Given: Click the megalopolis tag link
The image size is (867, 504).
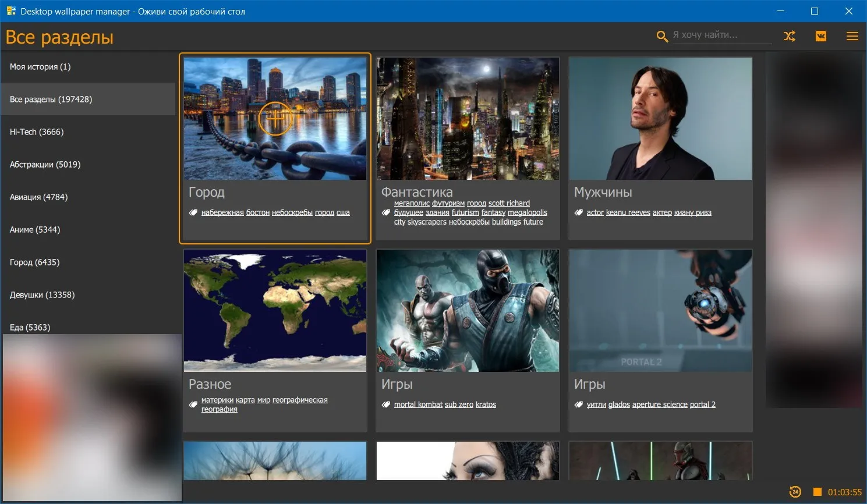Looking at the screenshot, I should (528, 212).
